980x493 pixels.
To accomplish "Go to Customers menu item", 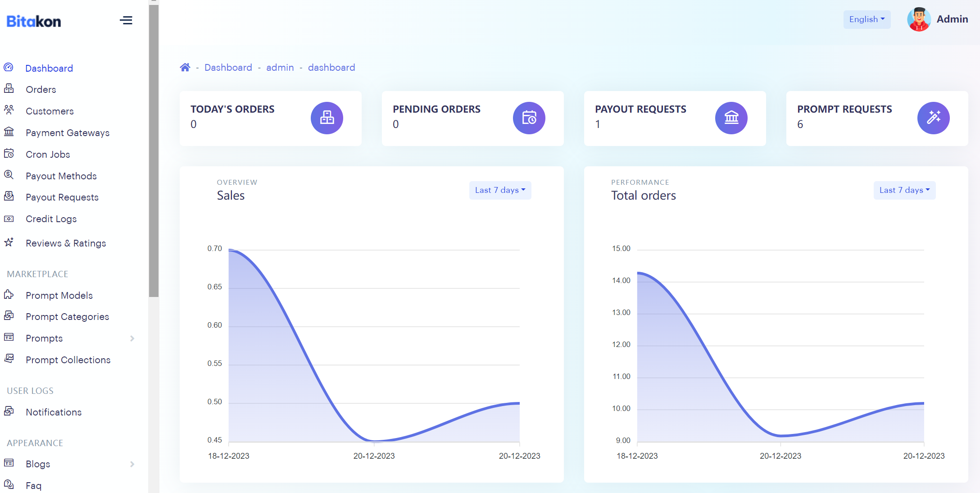I will (50, 111).
